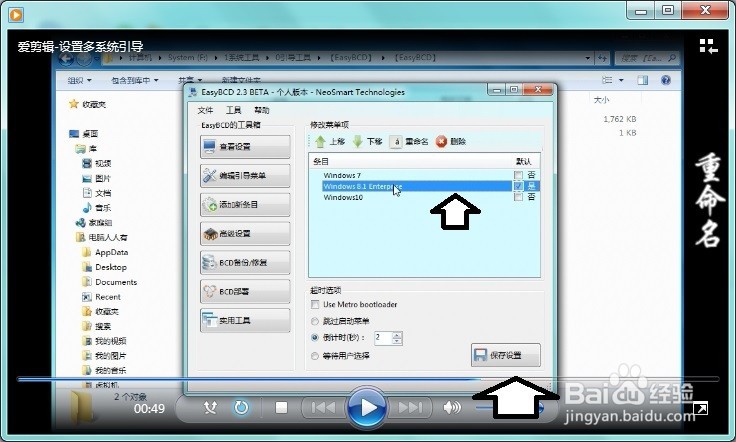Select 桌面 in the Explorer sidebar

(x=84, y=134)
